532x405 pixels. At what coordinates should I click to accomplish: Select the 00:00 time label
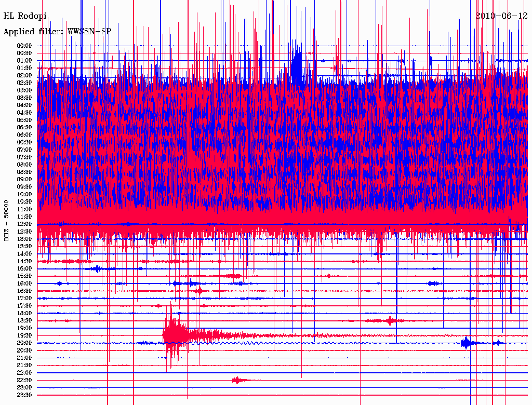(25, 46)
